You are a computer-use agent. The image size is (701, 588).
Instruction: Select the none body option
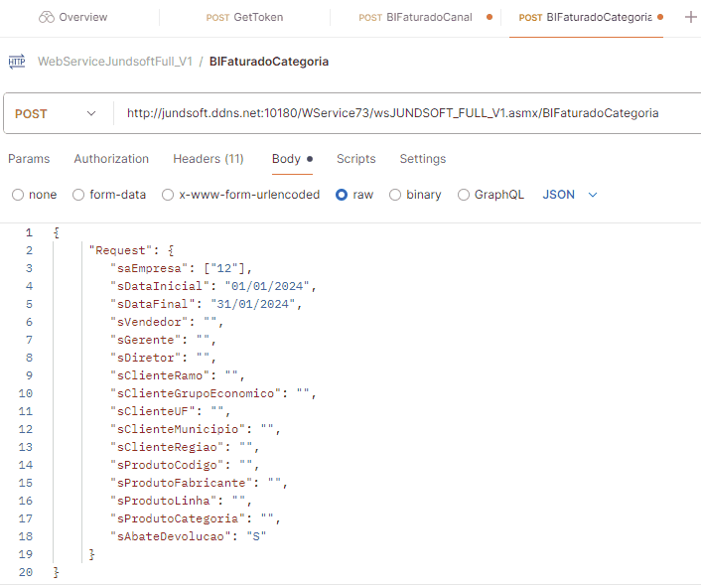(18, 195)
